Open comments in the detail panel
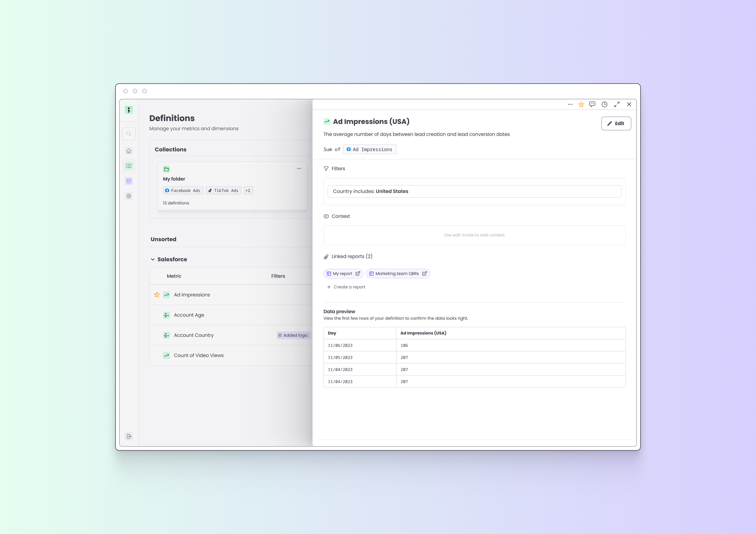756x534 pixels. click(x=592, y=104)
